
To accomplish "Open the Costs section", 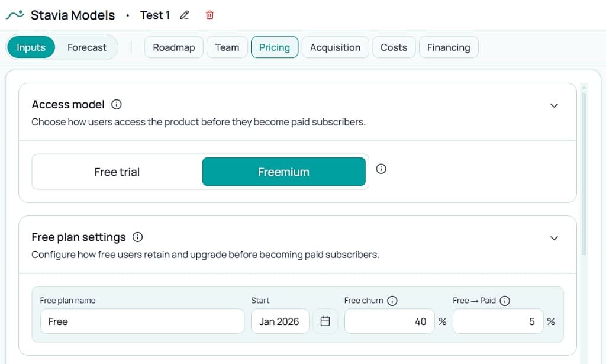I will (394, 47).
